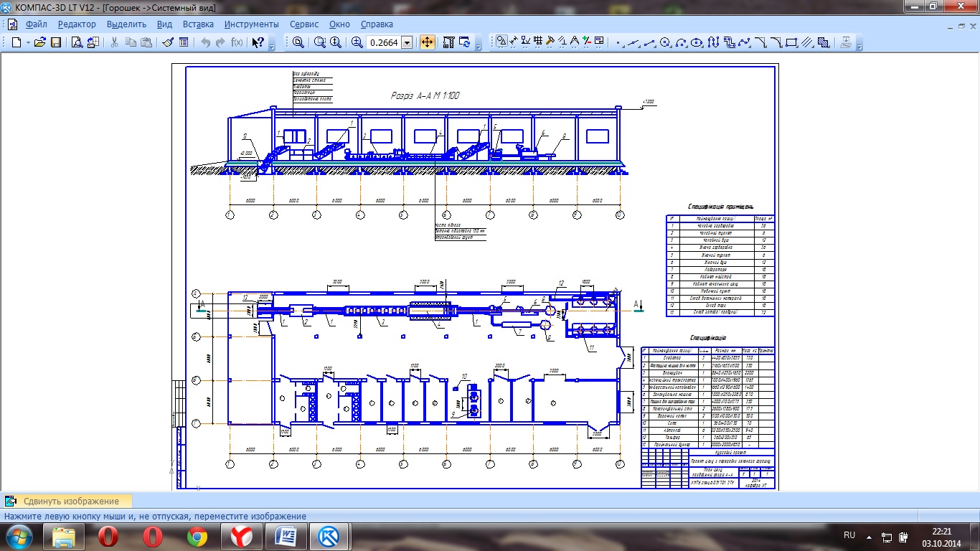Click the smooth zoom magnifier icon

click(x=335, y=42)
